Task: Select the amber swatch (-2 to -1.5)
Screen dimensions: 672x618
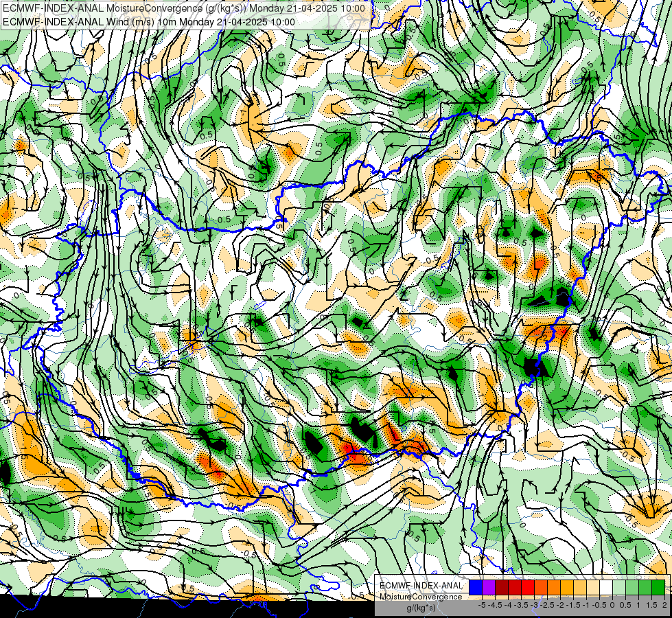Action: pyautogui.click(x=566, y=587)
